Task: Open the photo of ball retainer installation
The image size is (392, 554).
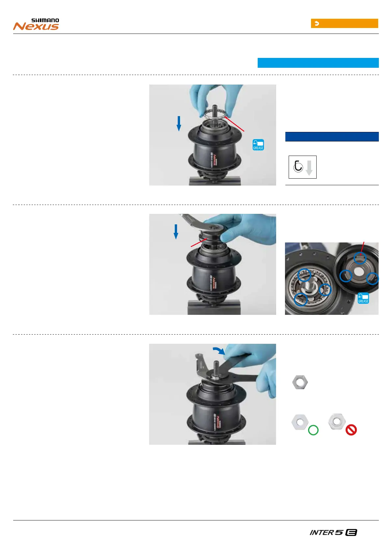Action: [213, 135]
